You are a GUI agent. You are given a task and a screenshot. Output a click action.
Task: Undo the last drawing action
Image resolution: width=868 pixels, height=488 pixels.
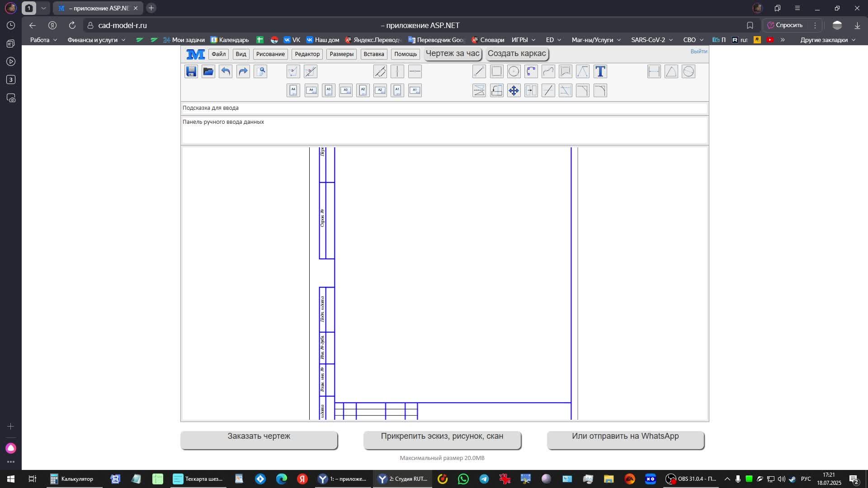point(226,71)
